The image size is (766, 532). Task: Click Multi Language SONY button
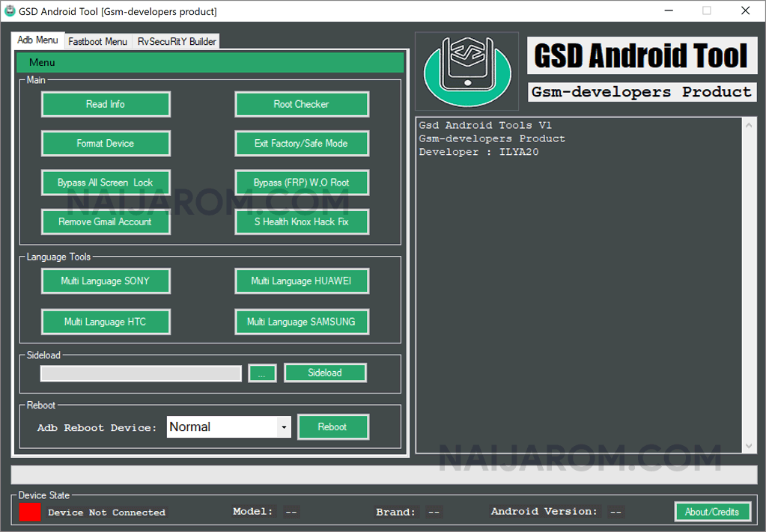(106, 281)
